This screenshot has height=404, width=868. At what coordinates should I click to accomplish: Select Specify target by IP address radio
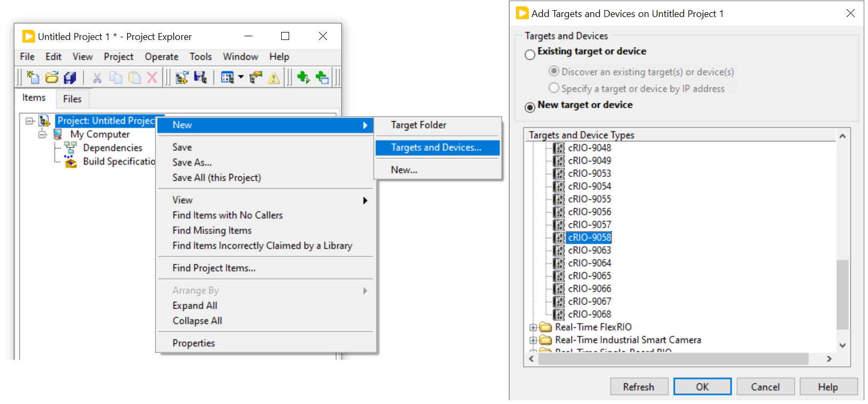[554, 87]
